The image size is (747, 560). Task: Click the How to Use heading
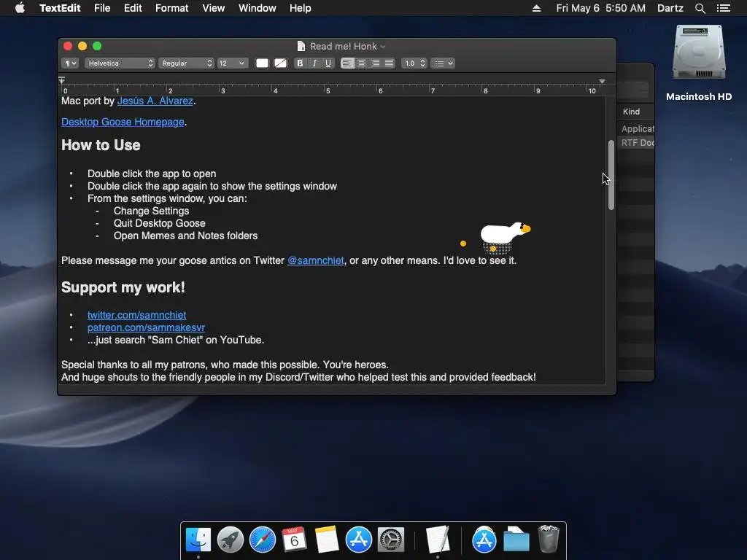pos(101,145)
